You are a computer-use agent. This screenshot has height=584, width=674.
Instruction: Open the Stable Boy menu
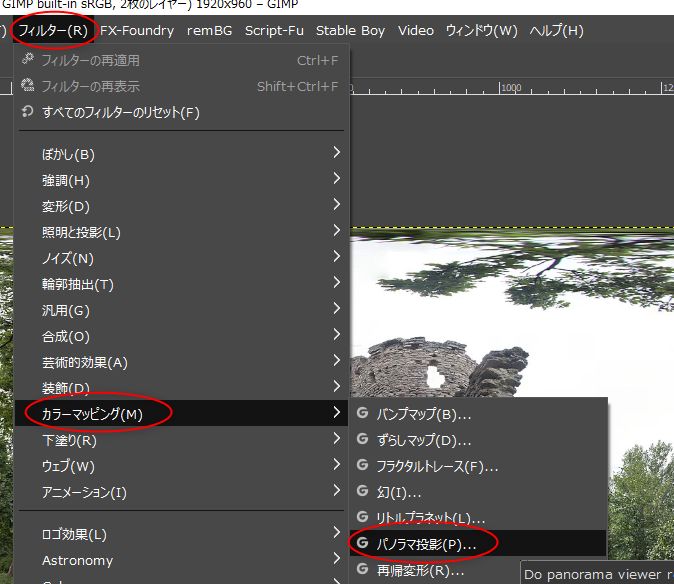click(350, 30)
